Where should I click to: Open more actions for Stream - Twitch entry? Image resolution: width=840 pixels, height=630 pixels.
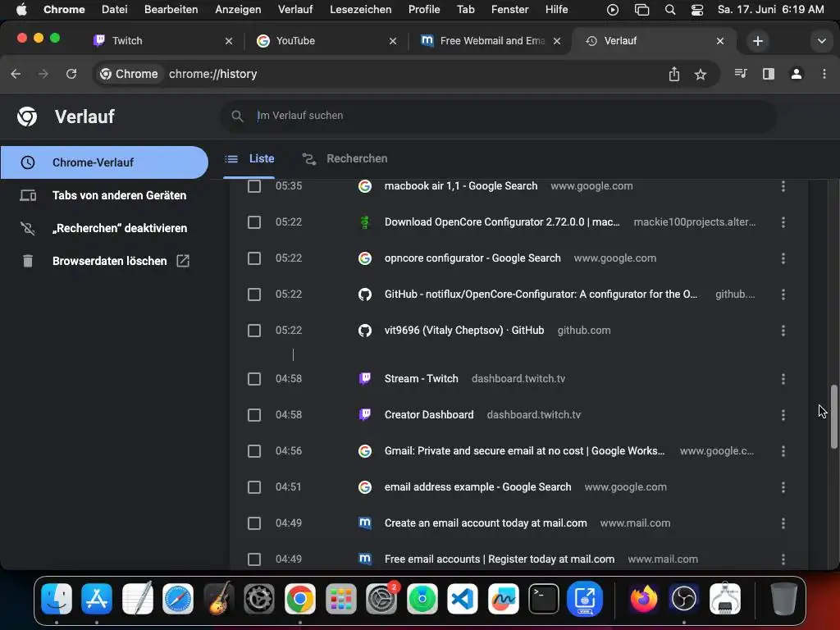pos(783,379)
